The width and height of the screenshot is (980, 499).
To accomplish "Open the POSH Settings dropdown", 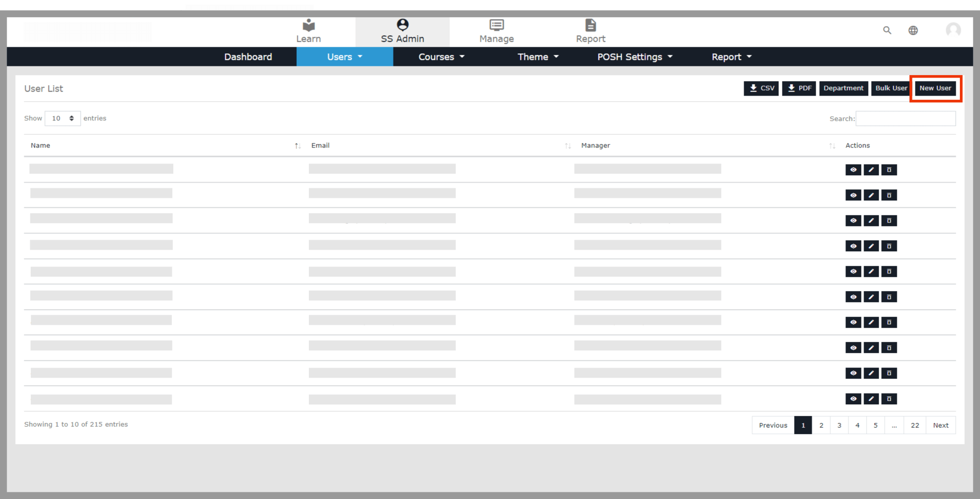I will pyautogui.click(x=634, y=57).
